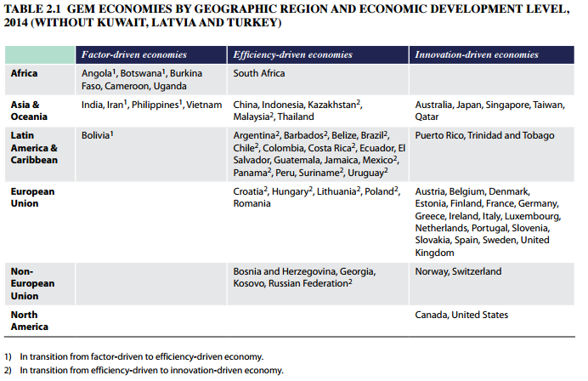
Task: Click the cell listing India, Iran, Philippines, Vietnam
Action: pyautogui.click(x=151, y=105)
